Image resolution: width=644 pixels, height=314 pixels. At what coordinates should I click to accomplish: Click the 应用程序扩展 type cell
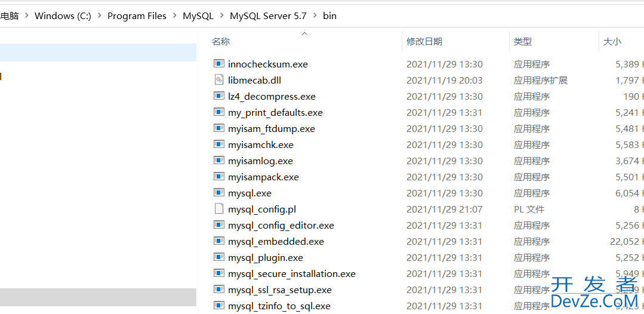[541, 80]
